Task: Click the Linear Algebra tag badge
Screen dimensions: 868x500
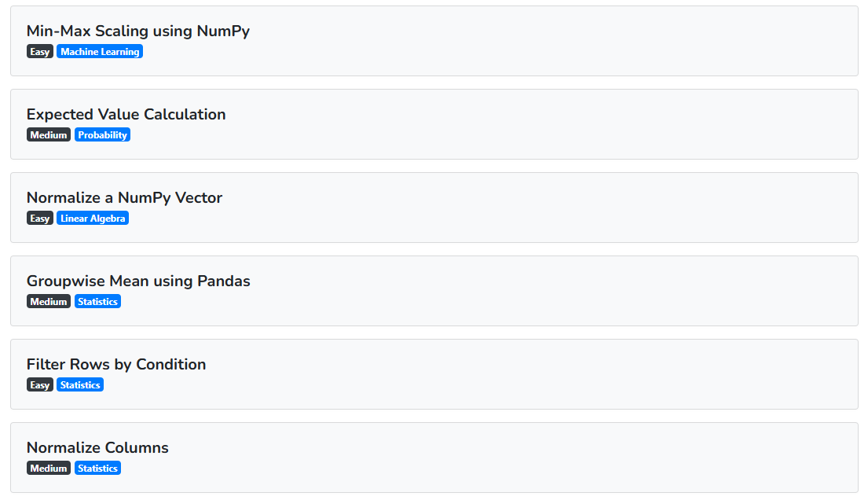Action: (93, 219)
